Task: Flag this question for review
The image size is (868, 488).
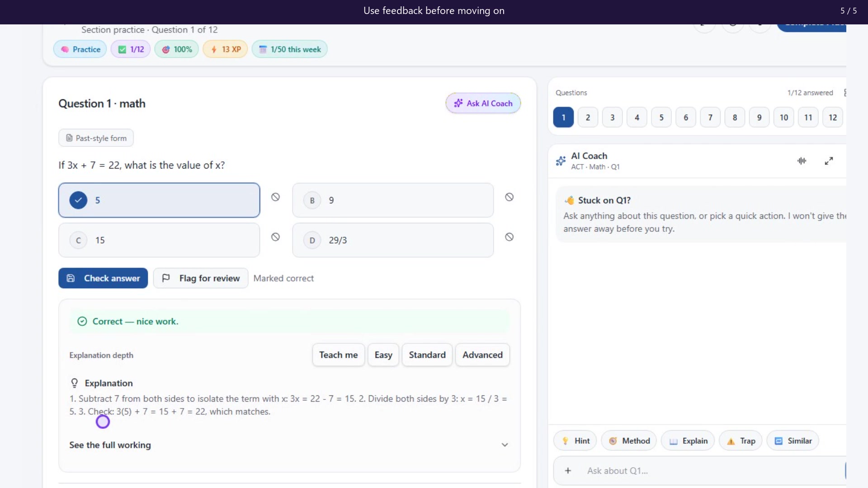Action: (201, 278)
